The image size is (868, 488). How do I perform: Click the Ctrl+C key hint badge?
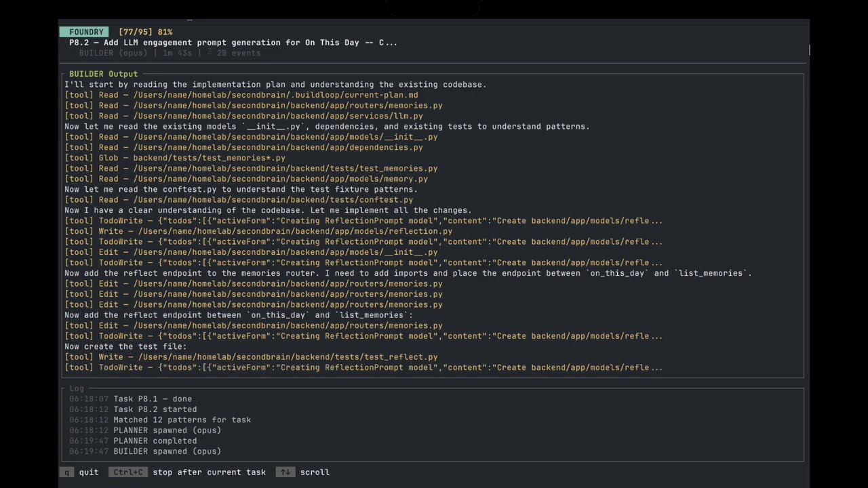[x=128, y=472]
